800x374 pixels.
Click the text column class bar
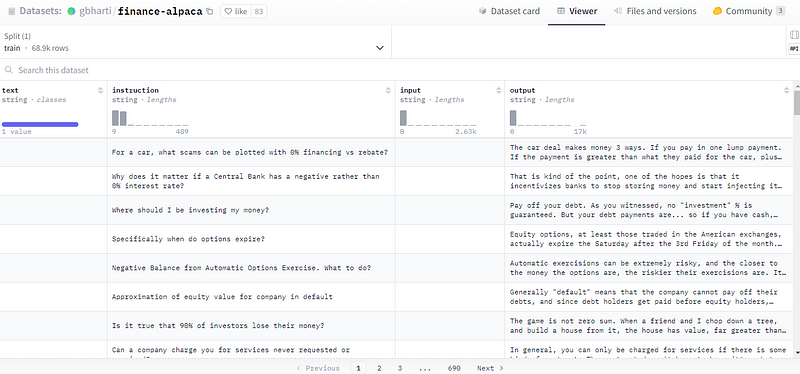(40, 124)
